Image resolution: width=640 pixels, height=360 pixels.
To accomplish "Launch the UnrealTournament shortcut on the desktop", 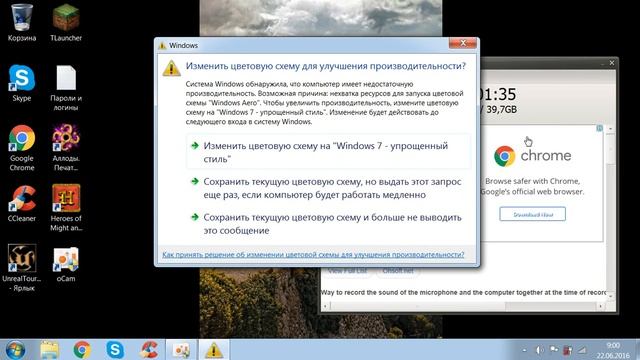I will click(x=22, y=268).
